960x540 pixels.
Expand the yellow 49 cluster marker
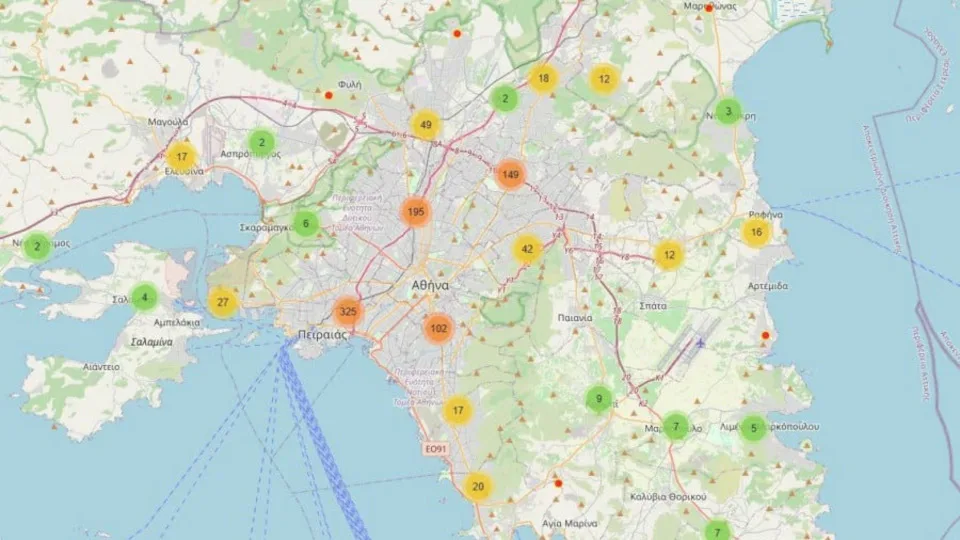(x=426, y=125)
